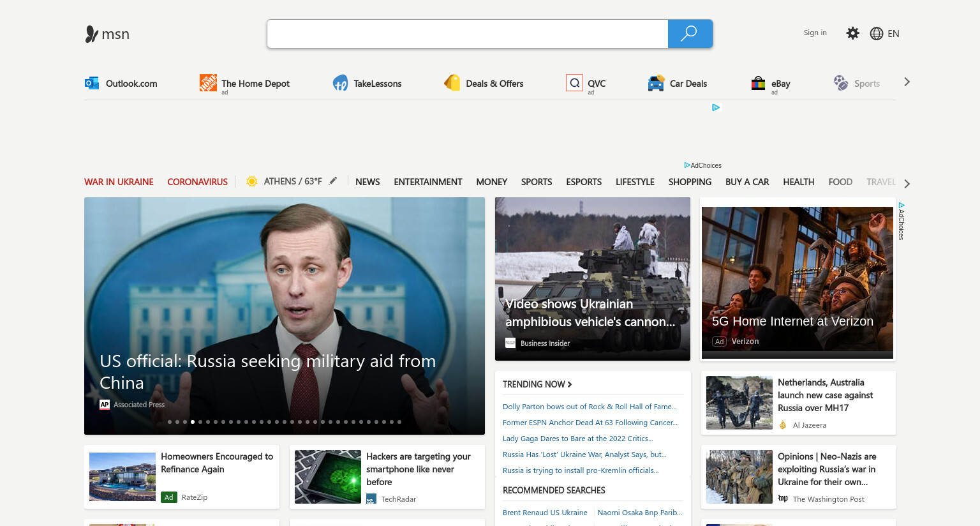This screenshot has height=526, width=980.
Task: Click the web search input field
Action: 468,34
